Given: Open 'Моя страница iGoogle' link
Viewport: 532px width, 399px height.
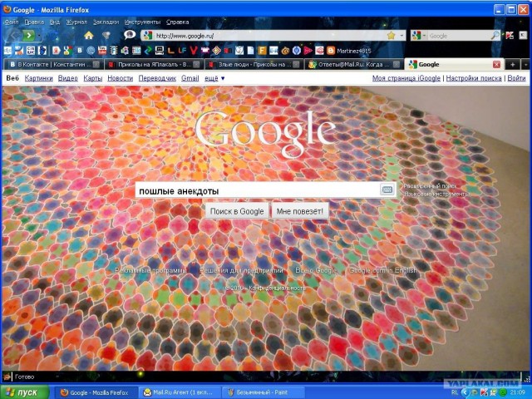Looking at the screenshot, I should tap(406, 78).
